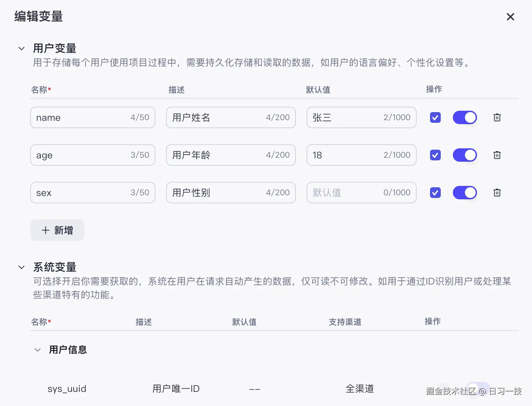Edit the default value field containing 18
The height and width of the screenshot is (406, 532).
362,155
